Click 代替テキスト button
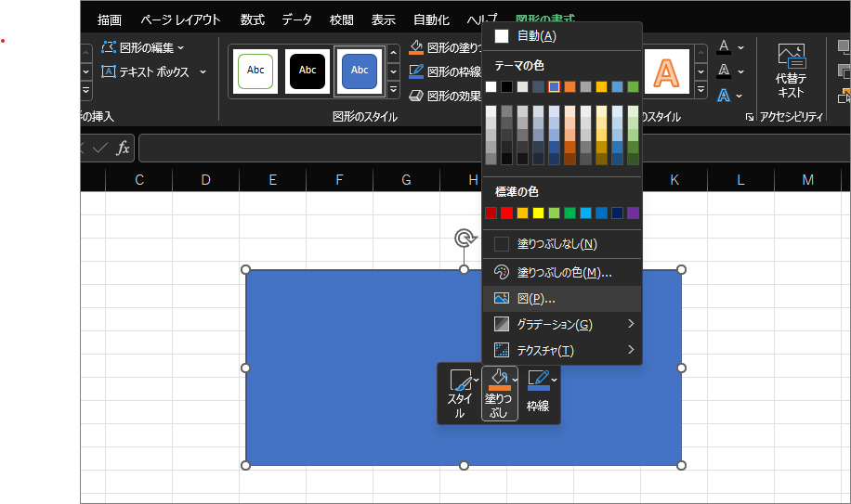Viewport: 851px width, 504px height. tap(791, 71)
